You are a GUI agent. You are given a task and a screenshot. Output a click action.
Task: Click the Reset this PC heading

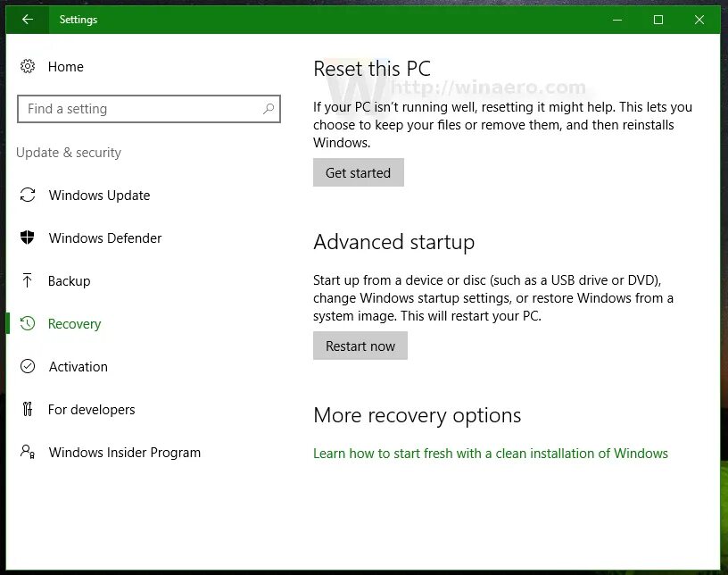(372, 69)
